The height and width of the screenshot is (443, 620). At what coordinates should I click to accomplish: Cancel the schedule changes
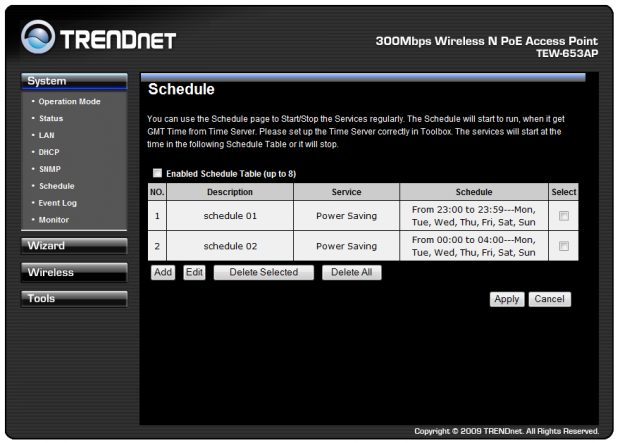coord(550,299)
